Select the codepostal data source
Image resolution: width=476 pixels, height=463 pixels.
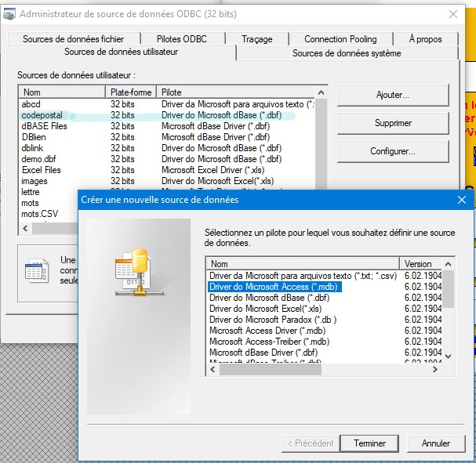167,115
